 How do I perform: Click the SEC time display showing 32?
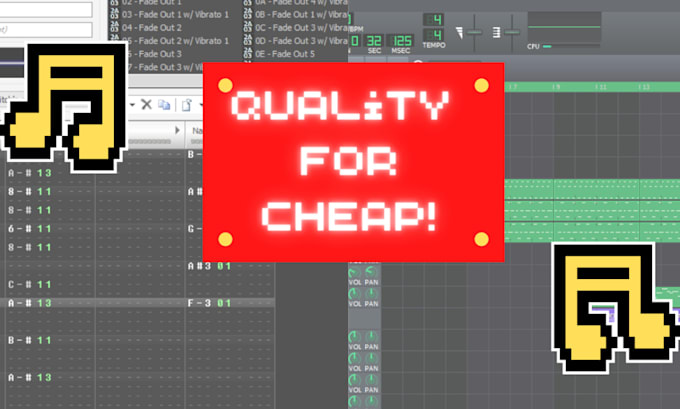point(374,41)
